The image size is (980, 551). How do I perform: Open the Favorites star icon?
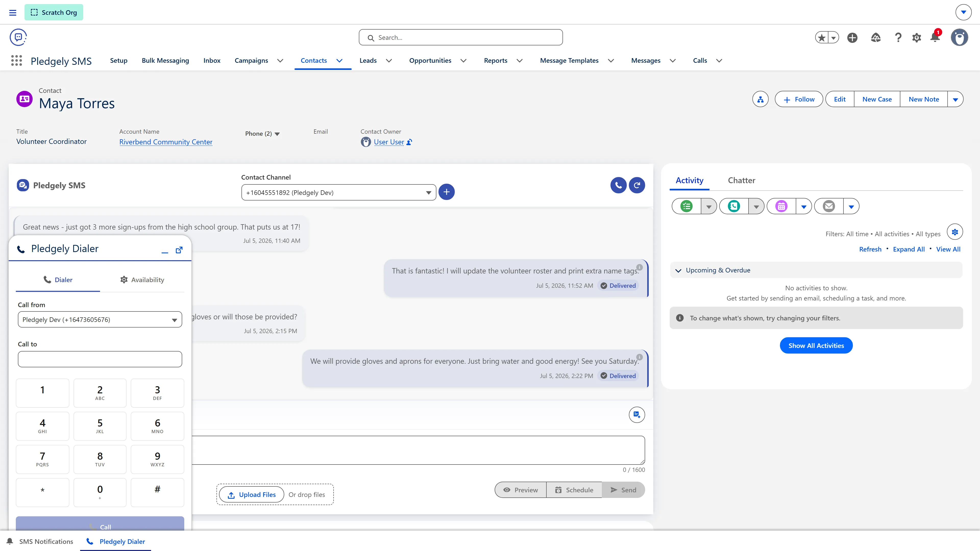click(x=822, y=38)
